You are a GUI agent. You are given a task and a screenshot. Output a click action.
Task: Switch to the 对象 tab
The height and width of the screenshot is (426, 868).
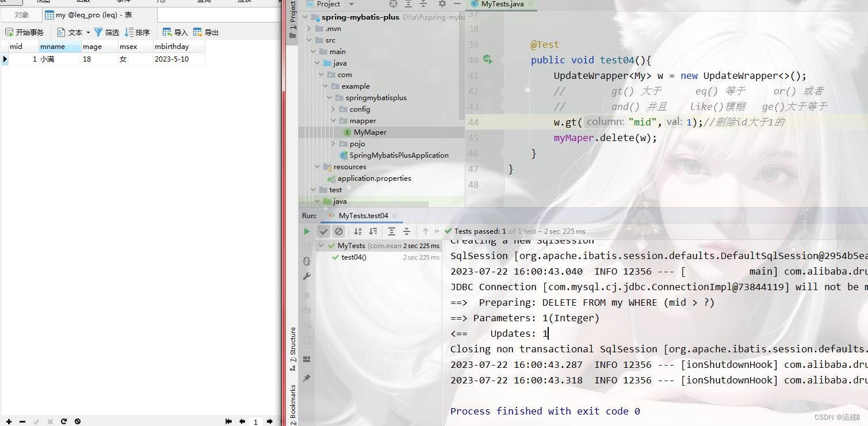pos(21,14)
